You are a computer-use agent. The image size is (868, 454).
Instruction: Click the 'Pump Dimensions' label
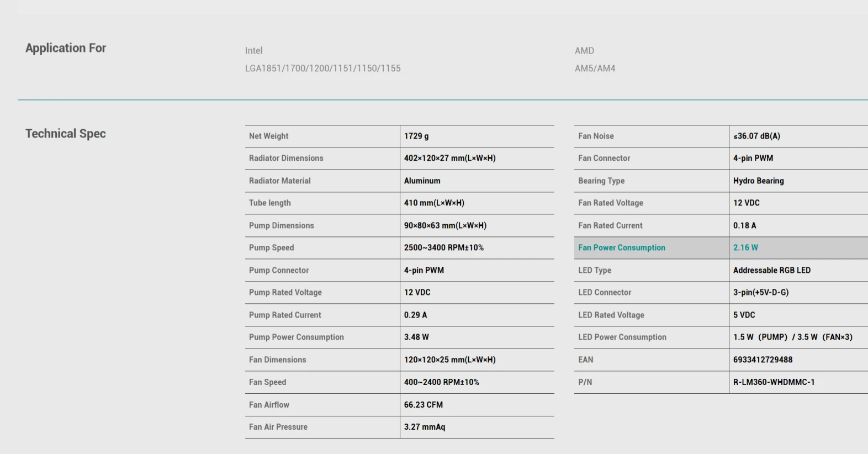click(x=282, y=225)
